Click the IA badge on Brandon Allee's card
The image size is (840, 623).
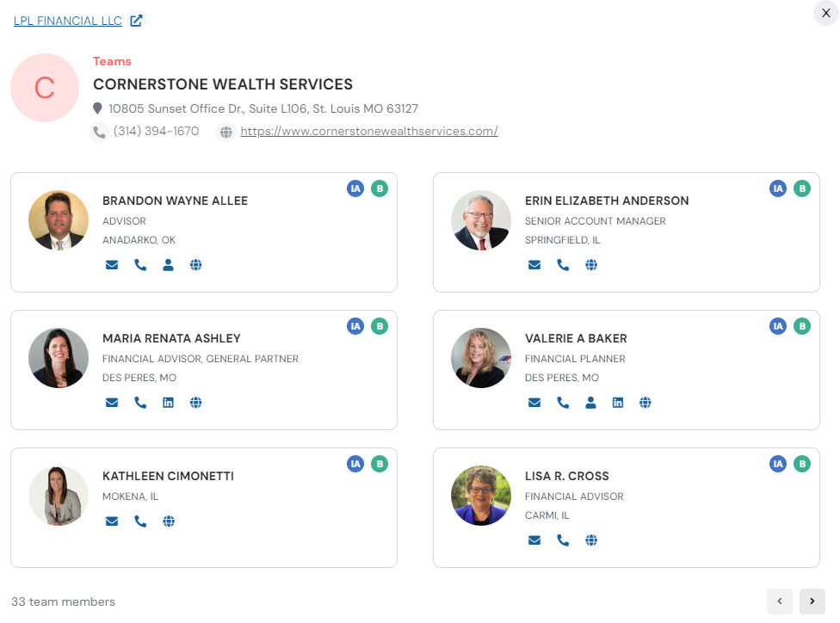coord(355,188)
